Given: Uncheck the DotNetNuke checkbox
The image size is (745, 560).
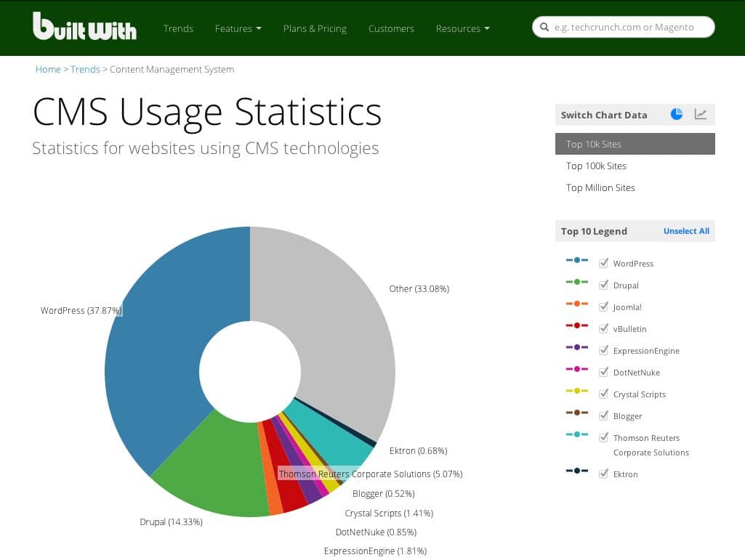Looking at the screenshot, I should [603, 372].
